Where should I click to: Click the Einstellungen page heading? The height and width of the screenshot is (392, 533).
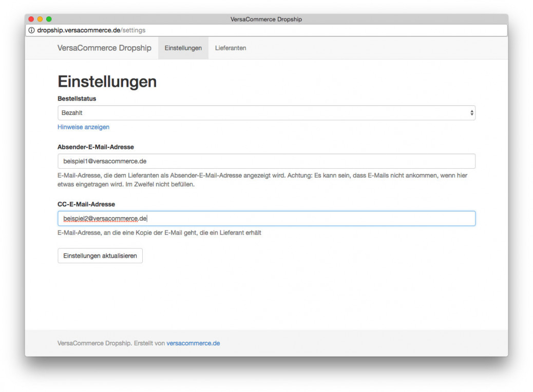pos(107,82)
